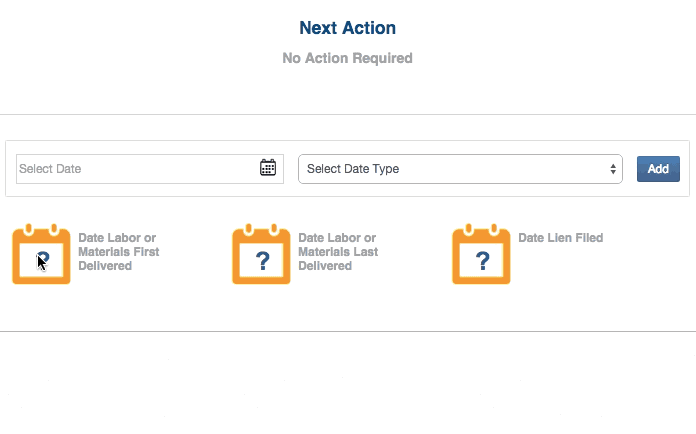
Task: Click question mark on First Delivered calendar
Action: (42, 262)
